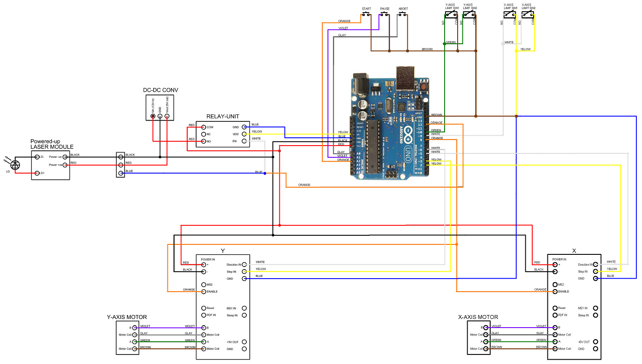
Task: Click Y driver's Direction IN terminal
Action: pyautogui.click(x=244, y=265)
